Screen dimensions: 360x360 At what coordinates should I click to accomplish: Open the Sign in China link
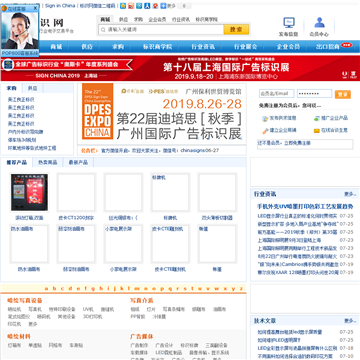click(60, 6)
